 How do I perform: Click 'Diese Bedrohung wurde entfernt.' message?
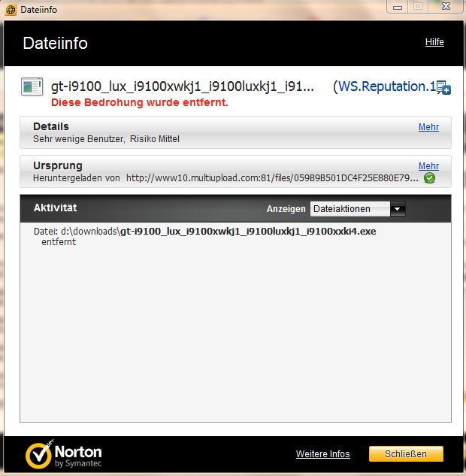coord(140,102)
